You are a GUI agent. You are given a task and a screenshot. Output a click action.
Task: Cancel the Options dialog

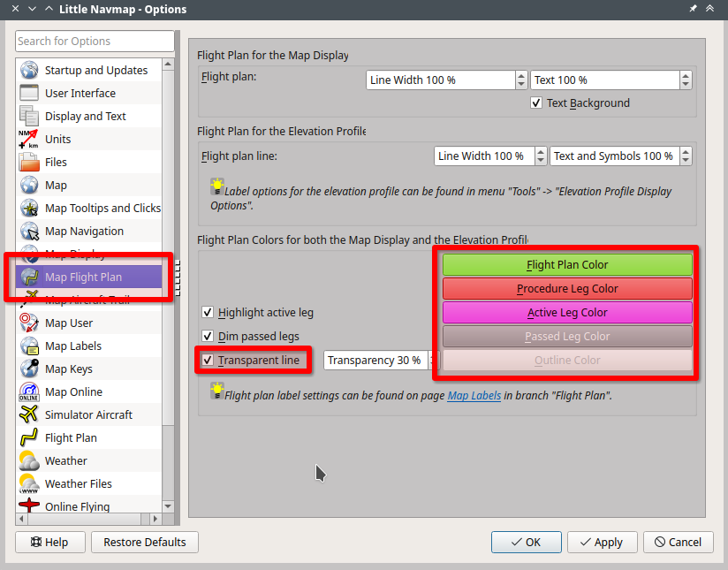pos(679,542)
